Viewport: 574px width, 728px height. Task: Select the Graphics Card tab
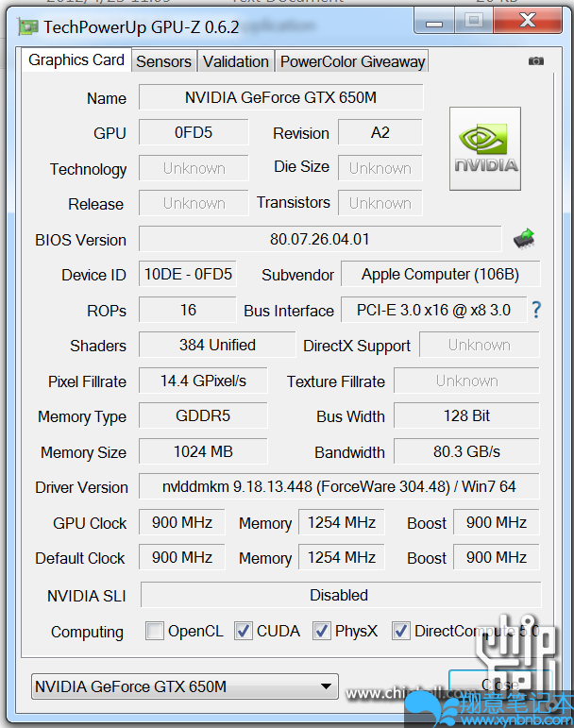coord(76,59)
